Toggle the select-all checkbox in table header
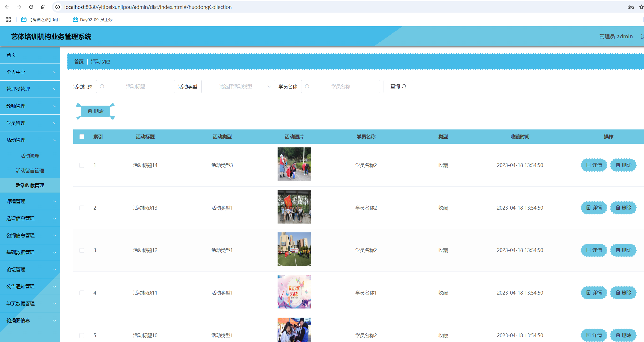 (x=82, y=137)
